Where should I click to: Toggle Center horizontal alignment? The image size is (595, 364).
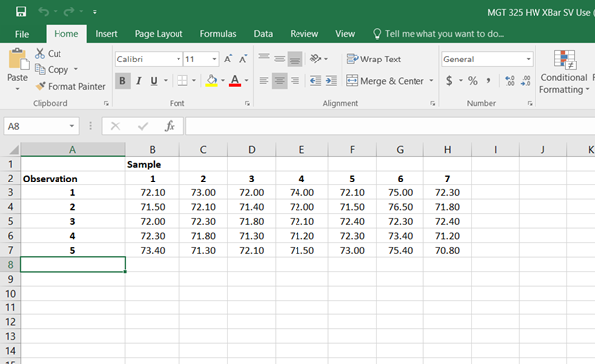click(x=280, y=81)
